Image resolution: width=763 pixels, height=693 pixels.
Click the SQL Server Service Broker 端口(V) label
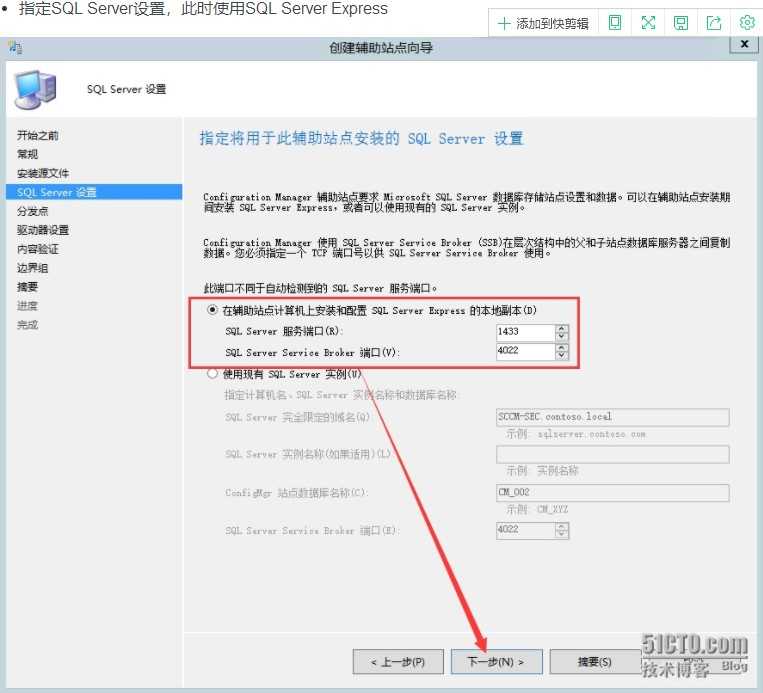(x=312, y=352)
